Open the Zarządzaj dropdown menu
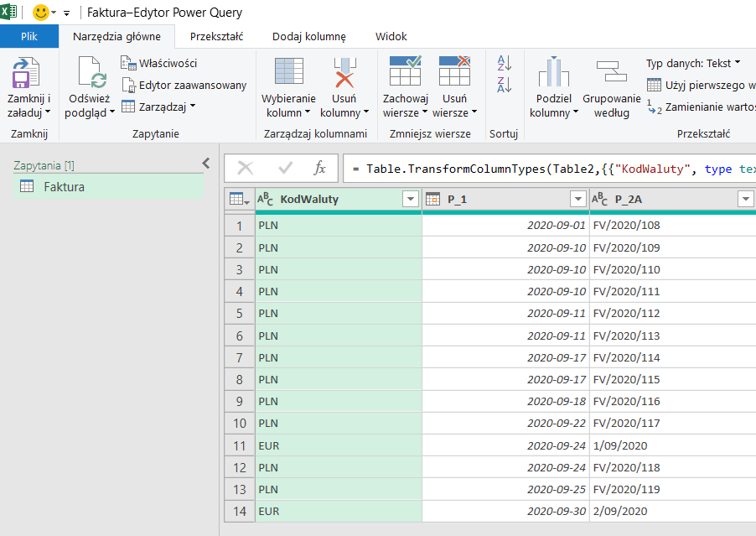The image size is (756, 536). [158, 107]
